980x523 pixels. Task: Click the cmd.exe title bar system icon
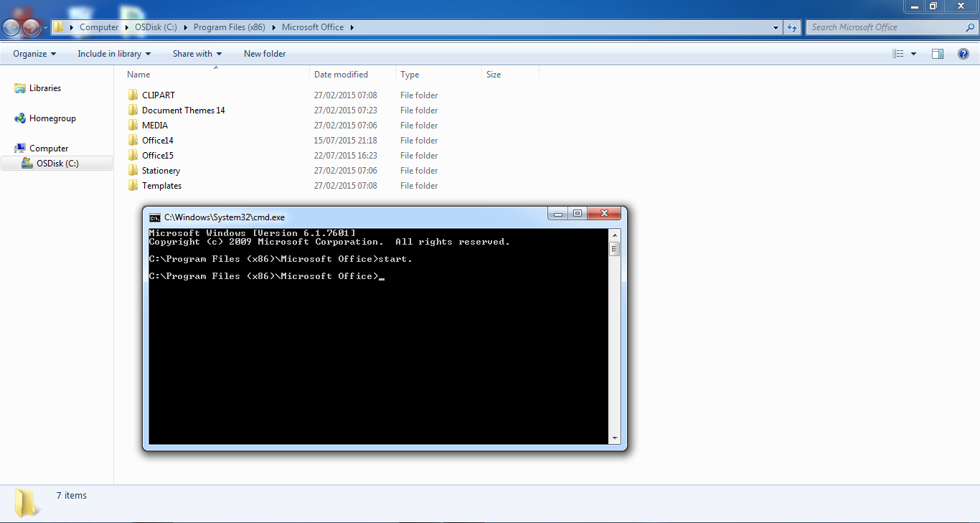(x=154, y=217)
